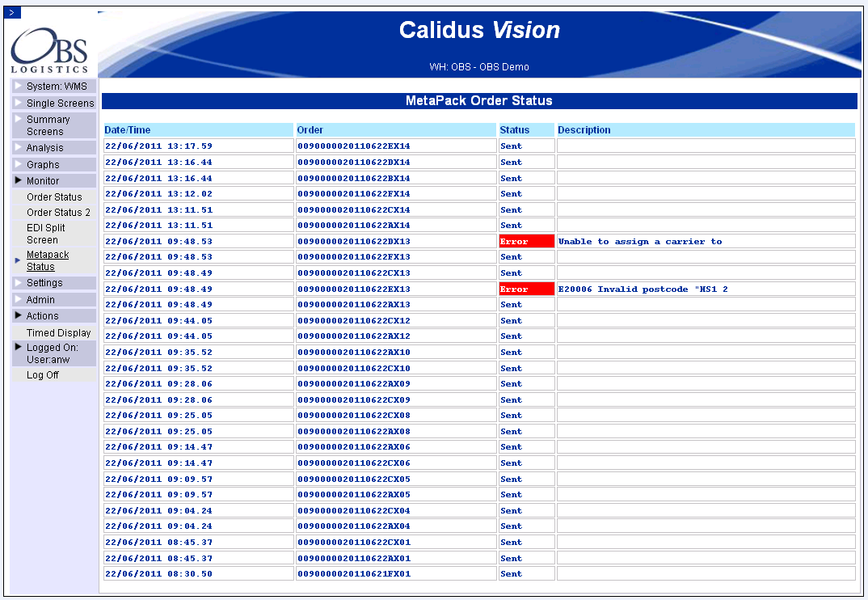Collapse the Monitor menu arrow
868x600 pixels.
point(19,180)
